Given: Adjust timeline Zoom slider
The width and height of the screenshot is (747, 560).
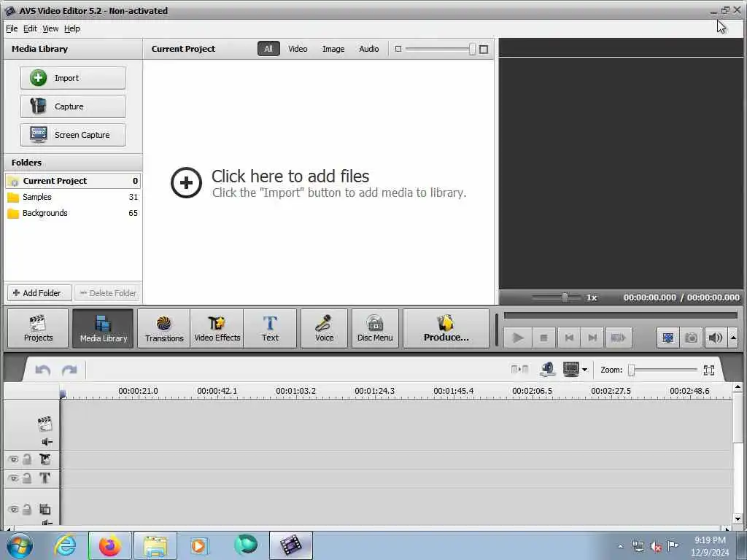Looking at the screenshot, I should (x=631, y=370).
